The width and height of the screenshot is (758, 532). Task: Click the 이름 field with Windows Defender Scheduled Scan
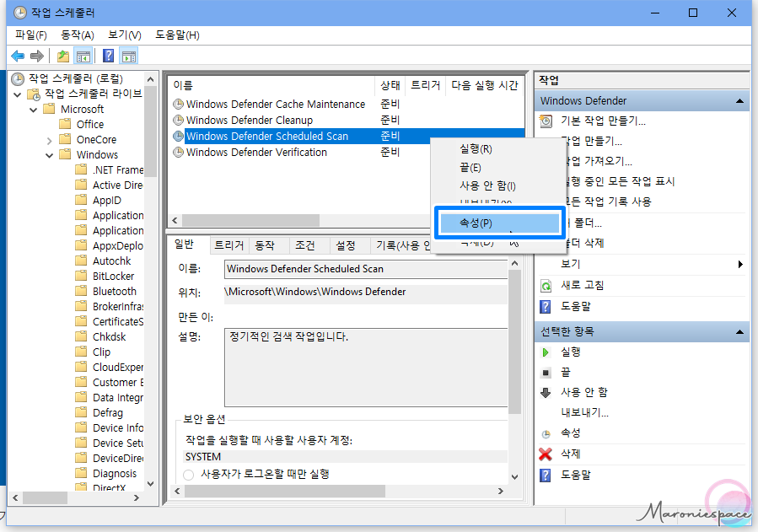[366, 269]
